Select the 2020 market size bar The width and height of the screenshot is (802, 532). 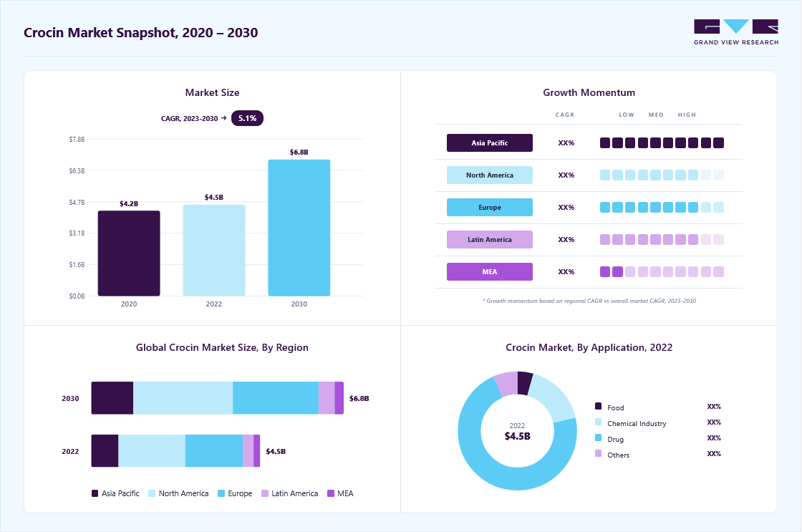coord(129,253)
